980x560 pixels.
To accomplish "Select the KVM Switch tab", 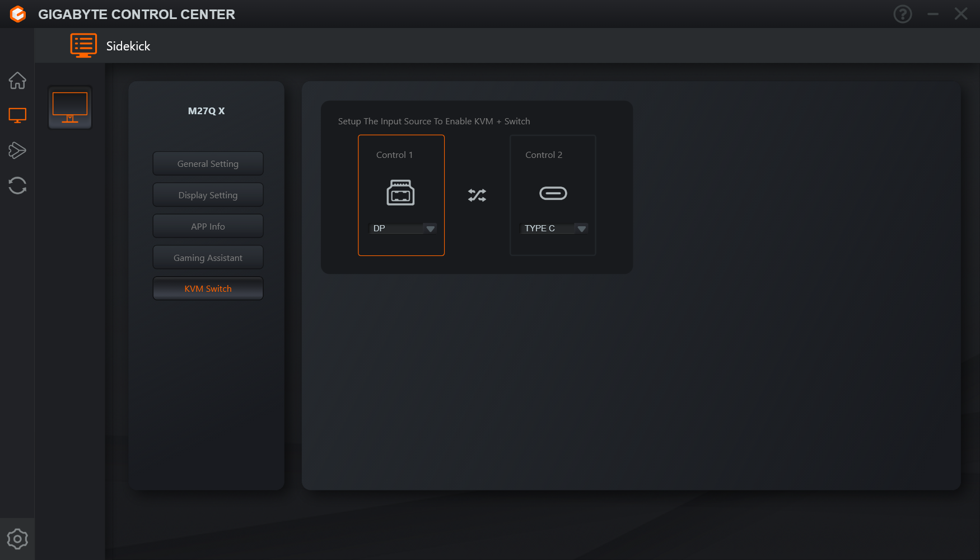I will [x=208, y=288].
